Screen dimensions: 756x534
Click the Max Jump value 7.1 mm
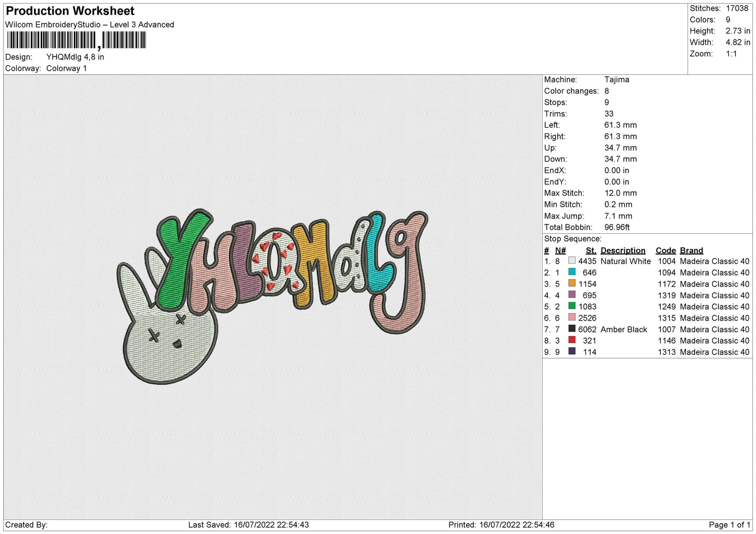coord(618,216)
